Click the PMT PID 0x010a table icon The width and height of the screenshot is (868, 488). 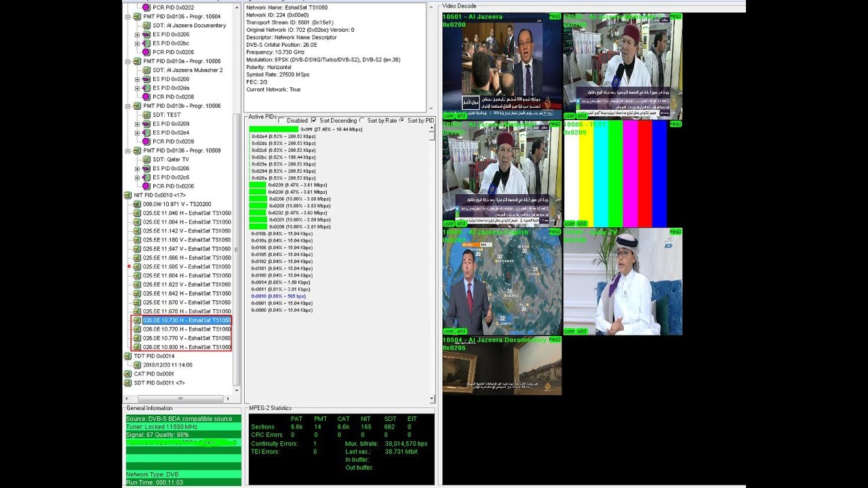[137, 61]
